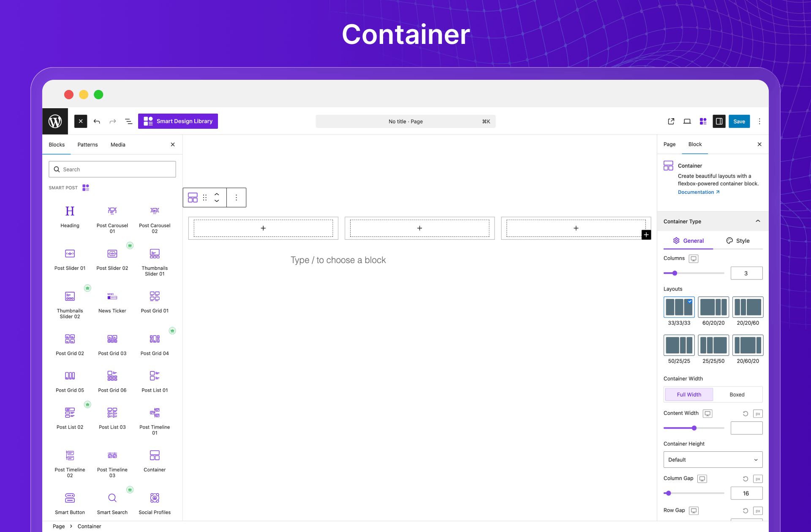The image size is (811, 532).
Task: Collapse the Container Type section
Action: pyautogui.click(x=758, y=221)
